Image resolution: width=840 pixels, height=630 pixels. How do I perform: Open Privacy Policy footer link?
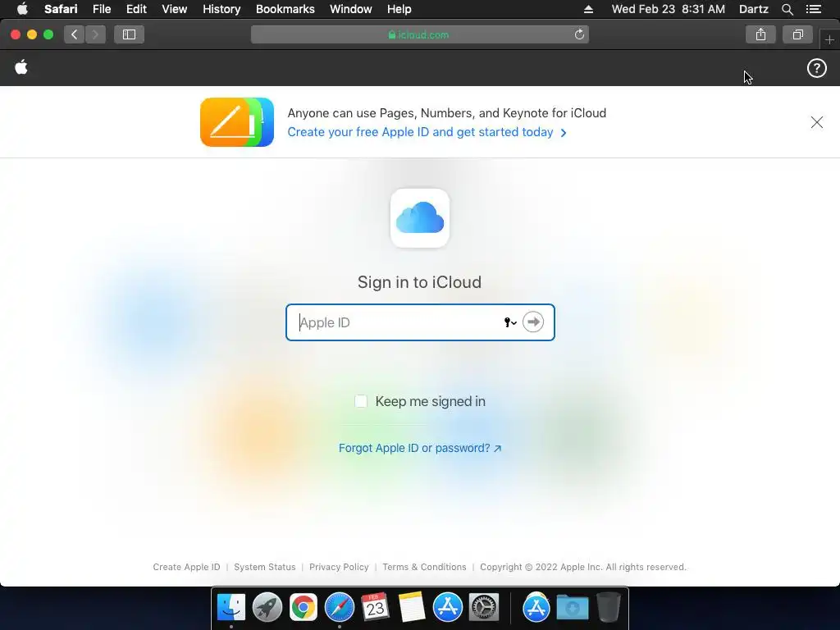click(339, 567)
